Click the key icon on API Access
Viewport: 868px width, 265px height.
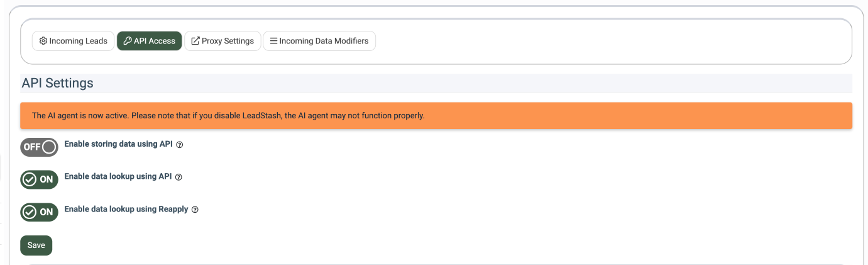click(128, 41)
